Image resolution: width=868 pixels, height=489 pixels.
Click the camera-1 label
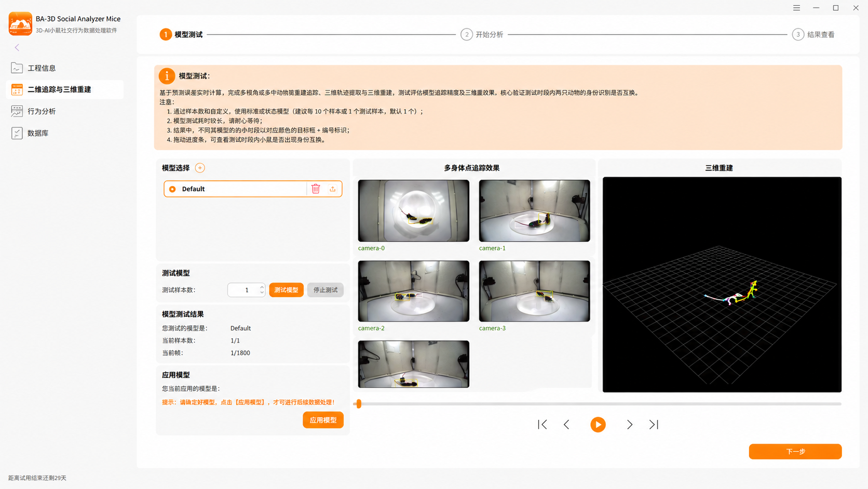pyautogui.click(x=492, y=248)
